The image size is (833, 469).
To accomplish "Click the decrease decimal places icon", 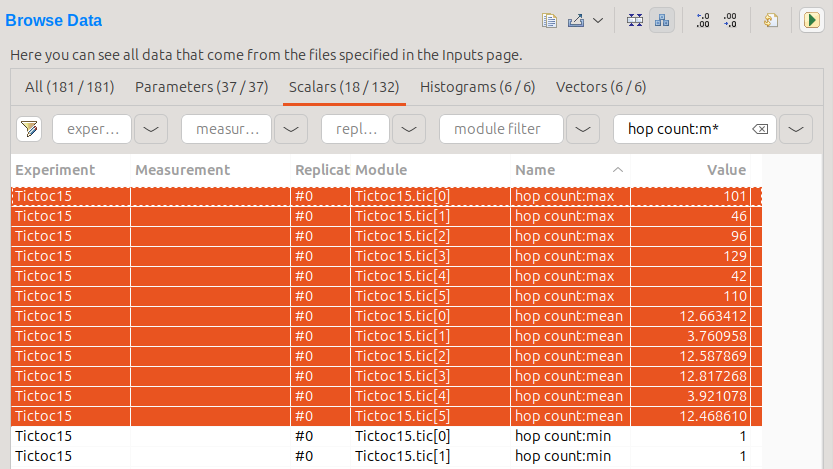I will coord(730,21).
